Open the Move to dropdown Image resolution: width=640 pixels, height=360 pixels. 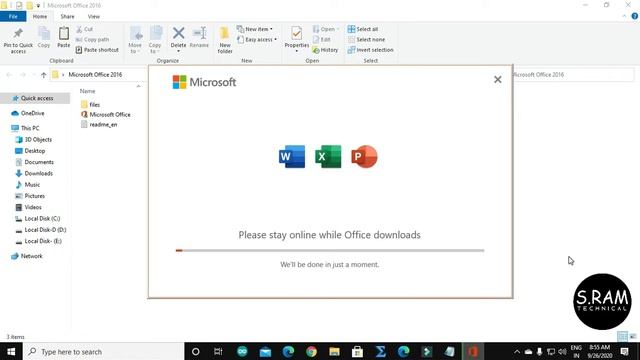click(x=135, y=40)
